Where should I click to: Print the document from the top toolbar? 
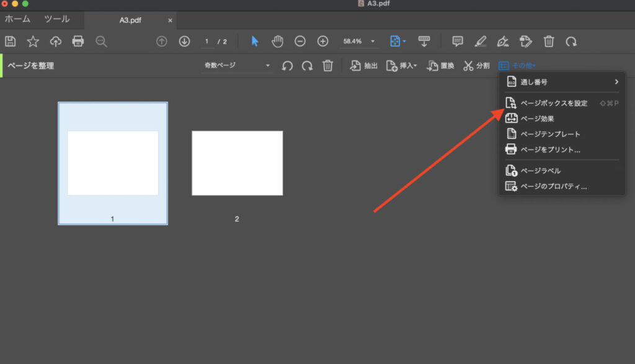click(x=77, y=41)
